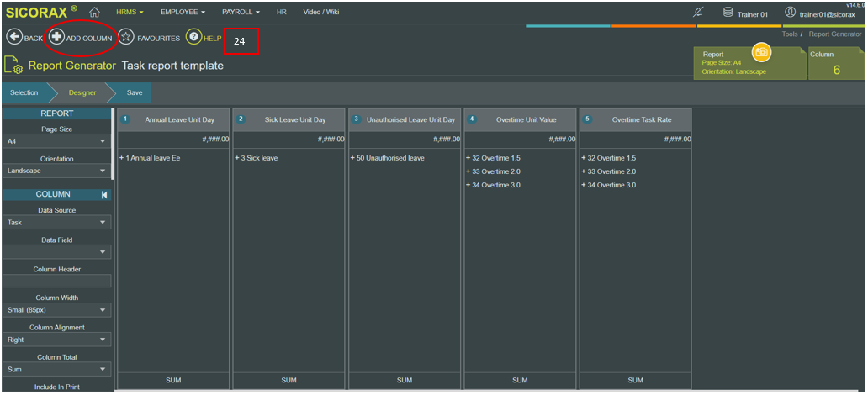Click the orange camera icon on Report card

point(762,51)
